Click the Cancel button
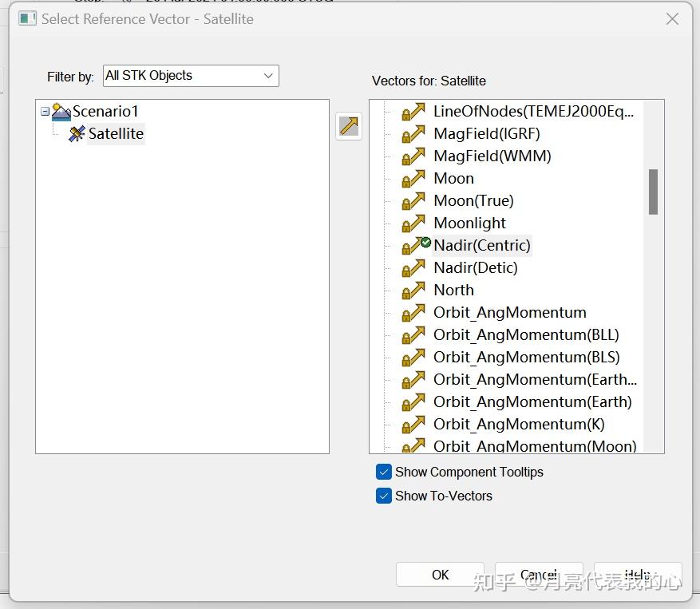Viewport: 700px width, 609px height. [539, 575]
